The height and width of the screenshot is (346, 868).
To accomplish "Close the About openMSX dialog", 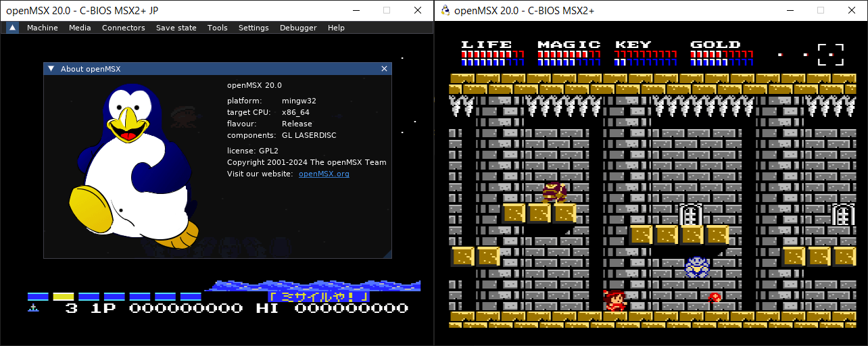I will point(385,69).
